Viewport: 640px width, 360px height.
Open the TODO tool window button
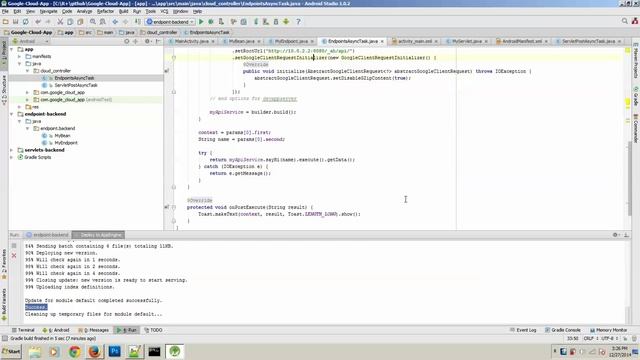(153, 330)
